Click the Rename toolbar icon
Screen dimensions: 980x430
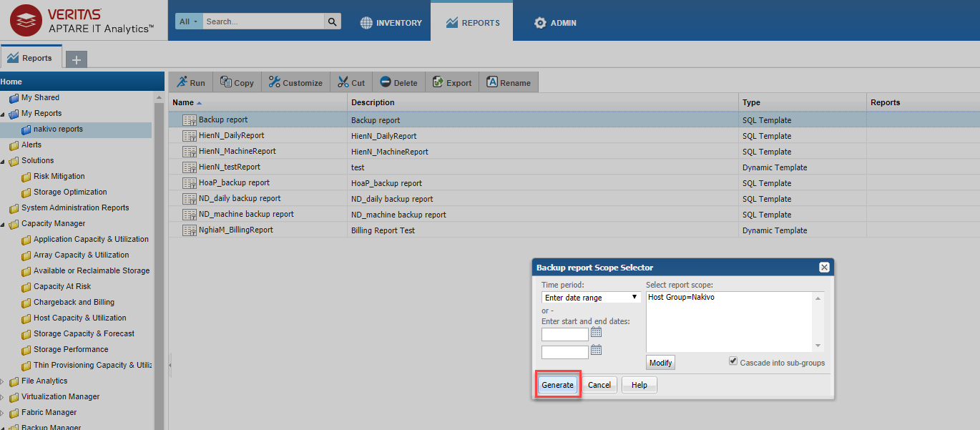(492, 82)
